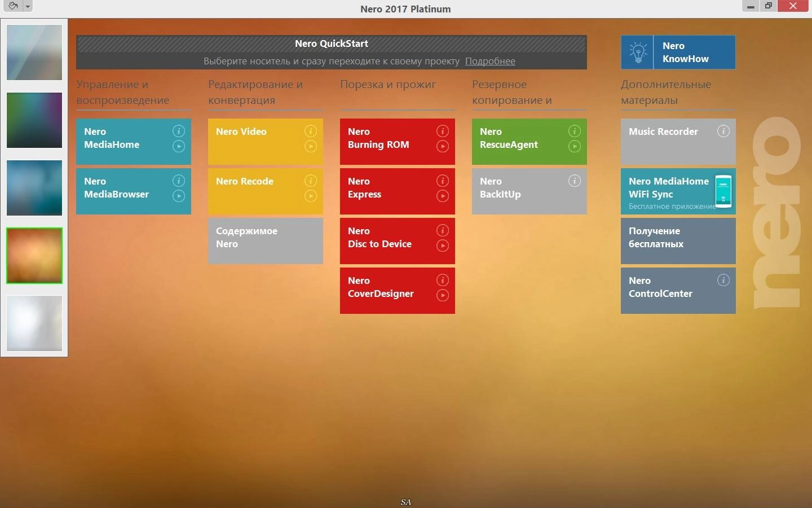
Task: Launch Nero Burning ROM
Action: (398, 142)
